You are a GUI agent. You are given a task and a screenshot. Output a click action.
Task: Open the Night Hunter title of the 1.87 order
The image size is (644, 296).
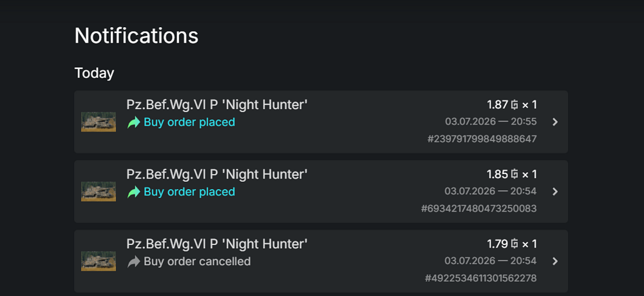(217, 105)
